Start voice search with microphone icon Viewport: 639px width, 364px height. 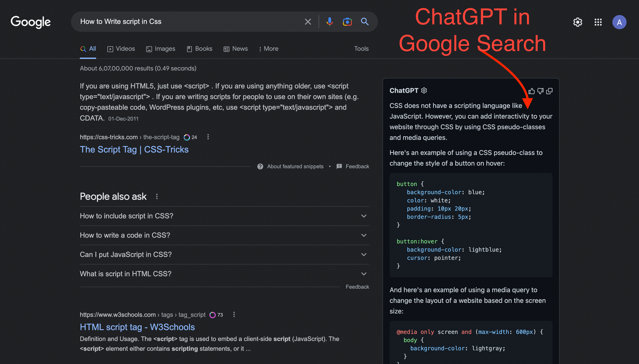pos(329,22)
